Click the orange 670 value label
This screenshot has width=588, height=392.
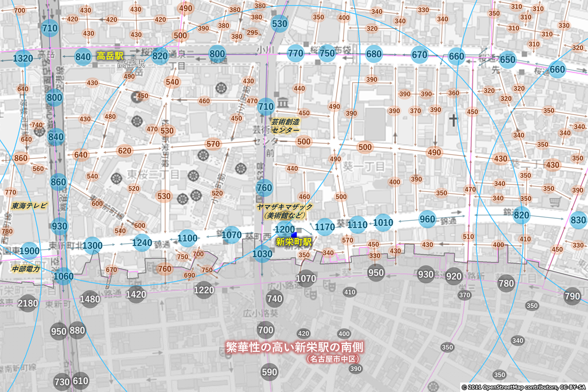[111, 269]
